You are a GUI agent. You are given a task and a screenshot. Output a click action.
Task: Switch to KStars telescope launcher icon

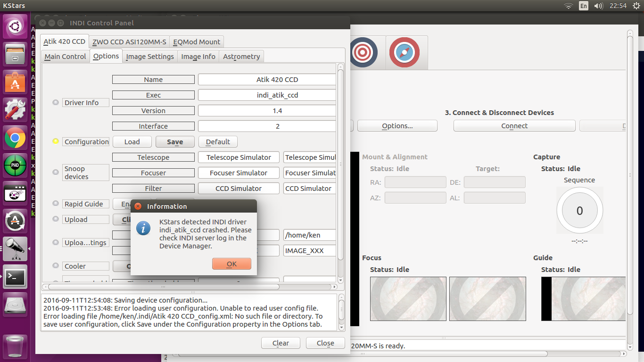click(15, 249)
